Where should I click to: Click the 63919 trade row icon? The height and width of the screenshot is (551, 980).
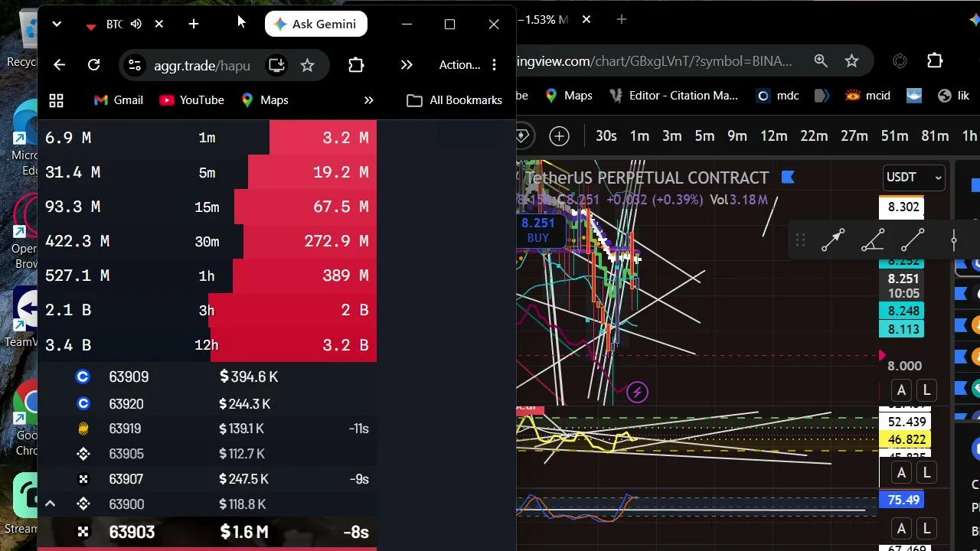coord(83,429)
